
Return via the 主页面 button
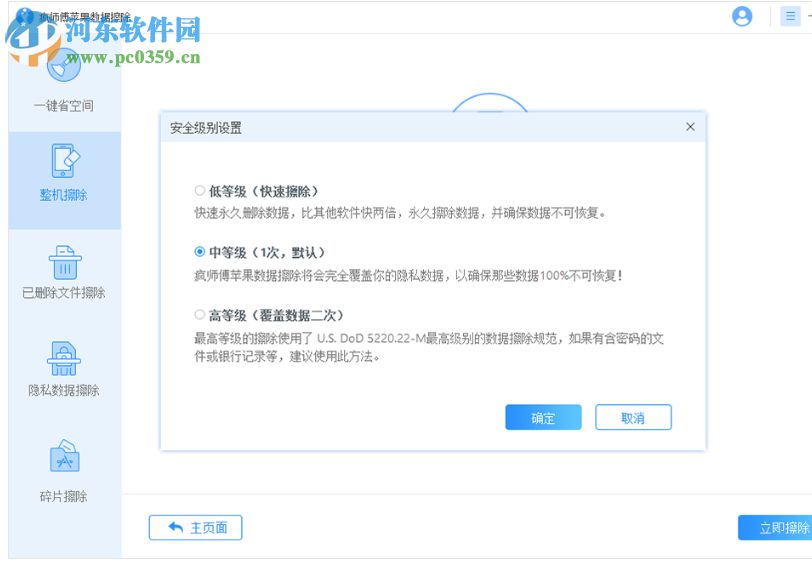coord(195,528)
